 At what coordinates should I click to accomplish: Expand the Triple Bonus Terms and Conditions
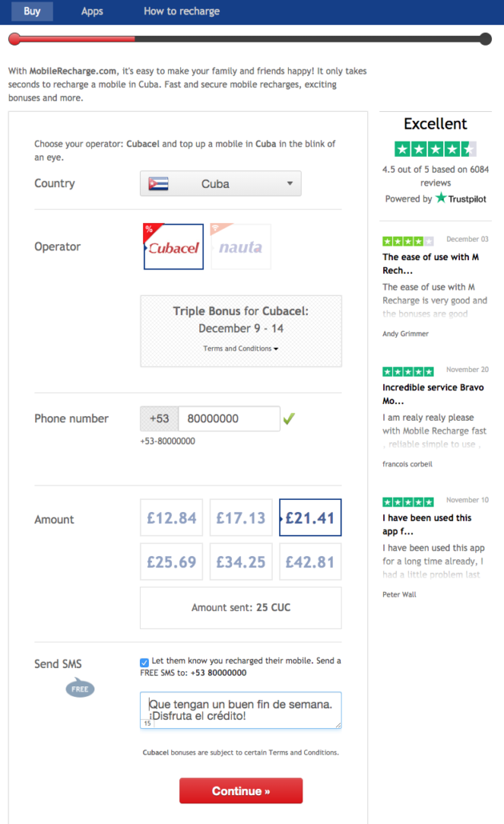tap(241, 349)
